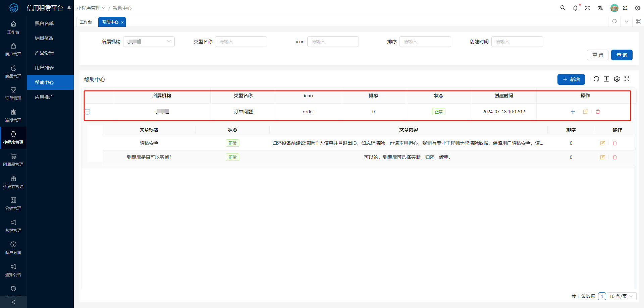Open language translation icon
The image size is (644, 308).
[600, 8]
